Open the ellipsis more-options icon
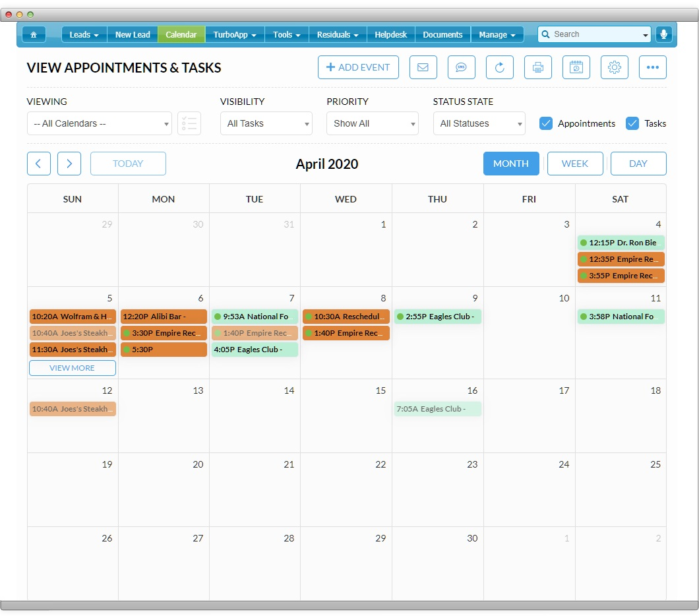The height and width of the screenshot is (616, 699). (653, 67)
